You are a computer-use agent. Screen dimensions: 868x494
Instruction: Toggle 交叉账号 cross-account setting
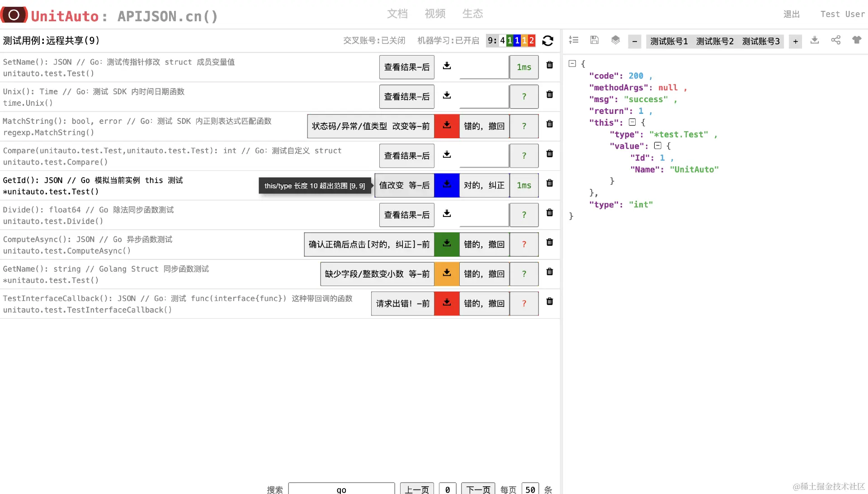click(x=374, y=41)
